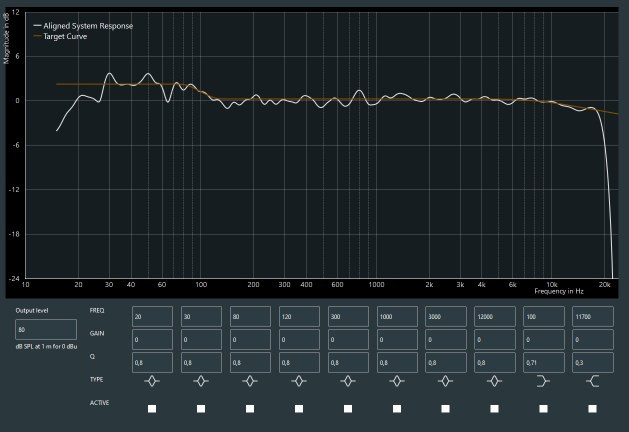
Task: Click the filter type icon for the 12000 Hz band
Action: click(x=494, y=381)
